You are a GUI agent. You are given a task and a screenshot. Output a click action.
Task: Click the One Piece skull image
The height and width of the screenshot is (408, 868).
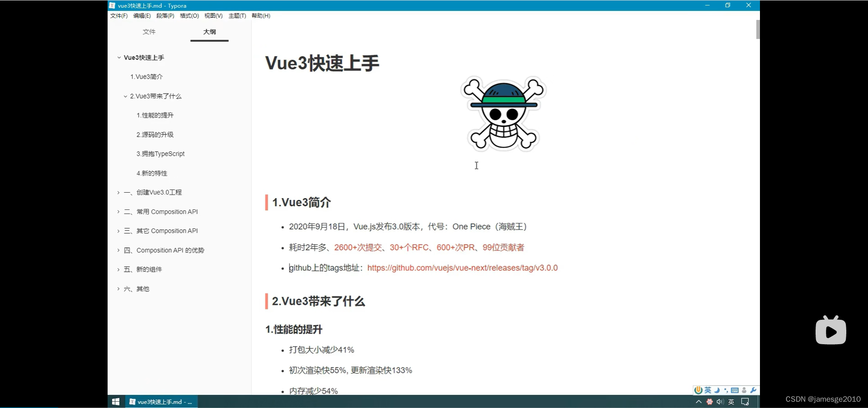coord(504,114)
